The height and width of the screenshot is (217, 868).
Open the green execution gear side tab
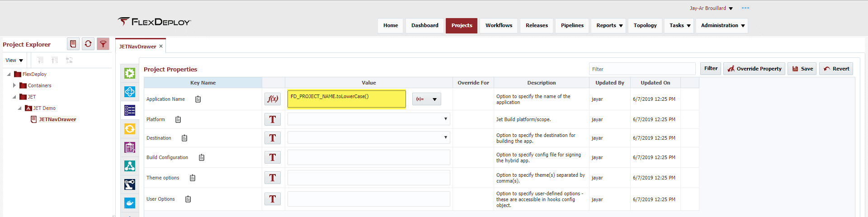[x=130, y=73]
